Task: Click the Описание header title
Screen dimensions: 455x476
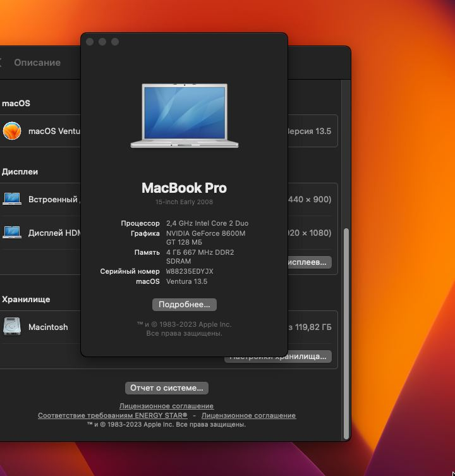Action: [37, 63]
